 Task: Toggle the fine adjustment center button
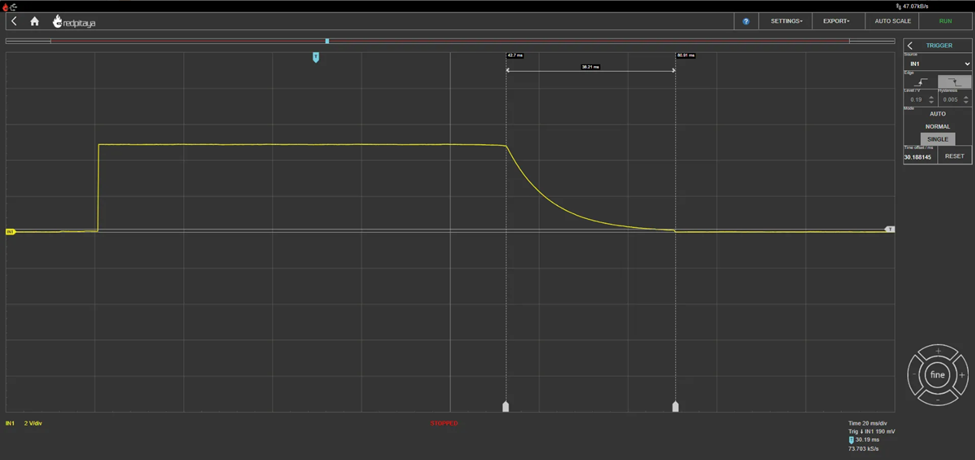point(937,375)
